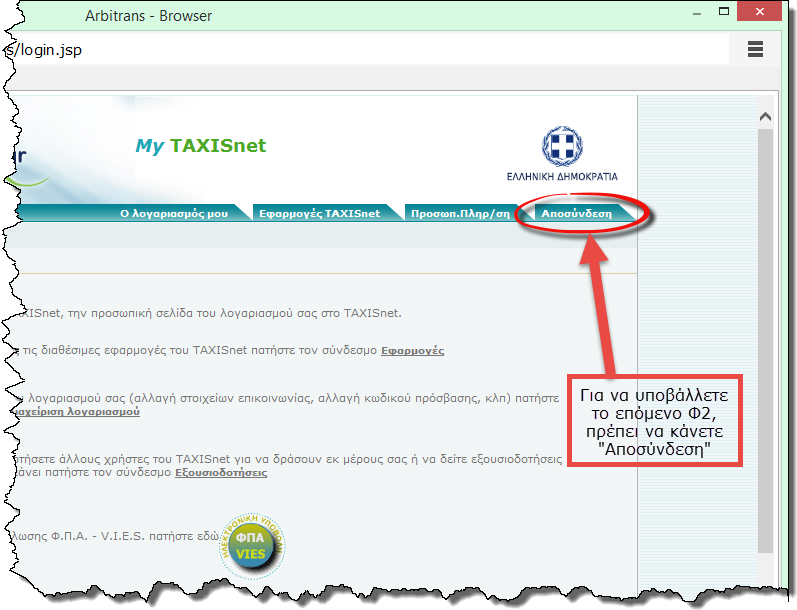Maximize the Arbitrans Browser window
This screenshot has height=610, width=797.
[724, 11]
